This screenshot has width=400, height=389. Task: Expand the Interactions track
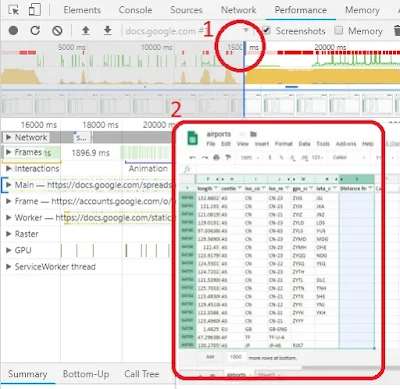click(9, 168)
